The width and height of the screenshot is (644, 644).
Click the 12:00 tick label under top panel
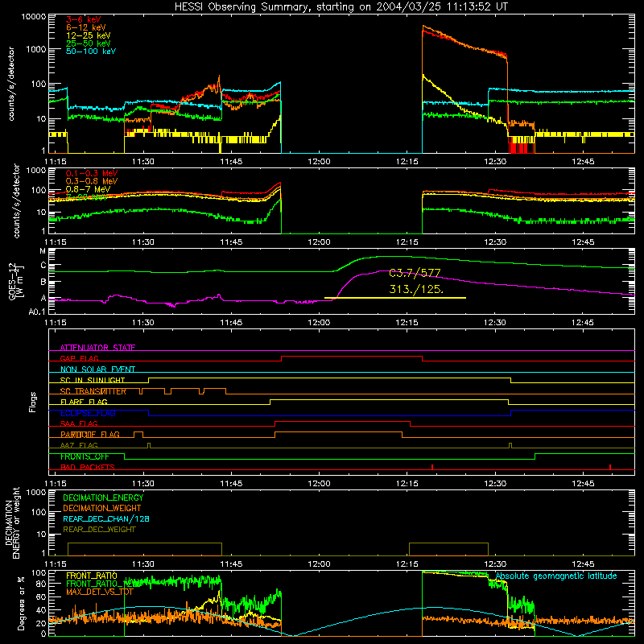point(319,162)
